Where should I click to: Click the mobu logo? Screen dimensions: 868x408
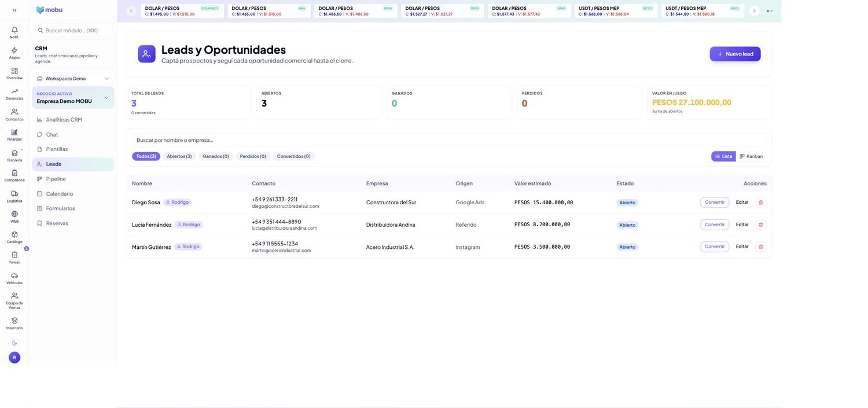[49, 10]
